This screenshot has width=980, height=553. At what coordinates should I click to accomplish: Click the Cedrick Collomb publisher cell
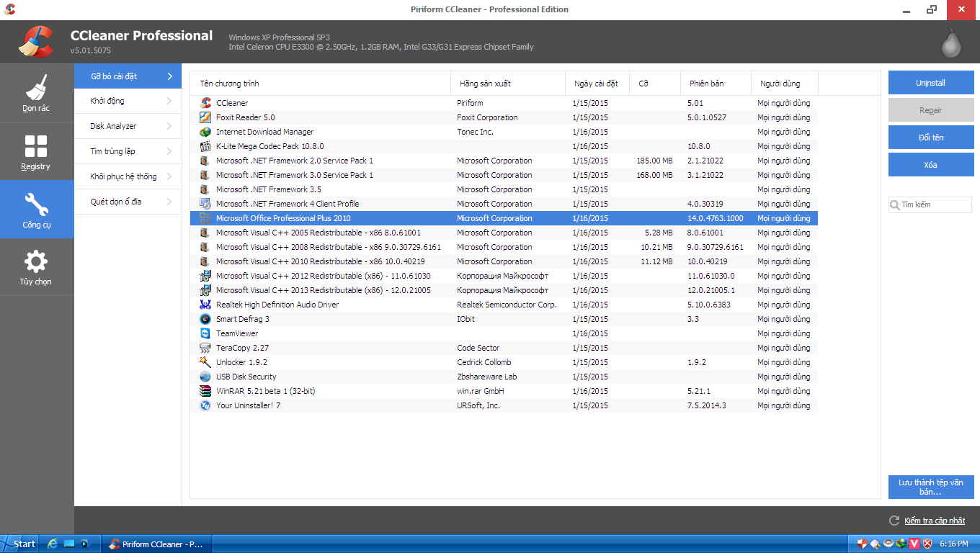coord(484,362)
